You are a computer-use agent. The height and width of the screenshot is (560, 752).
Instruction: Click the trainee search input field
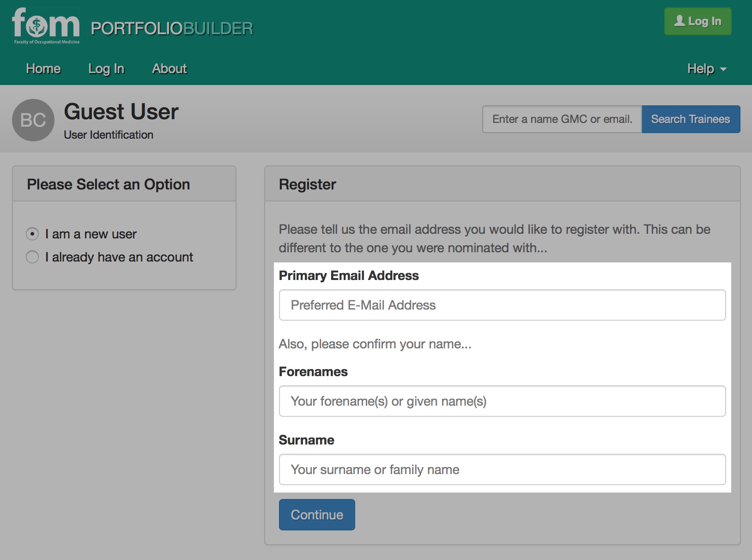pos(562,119)
